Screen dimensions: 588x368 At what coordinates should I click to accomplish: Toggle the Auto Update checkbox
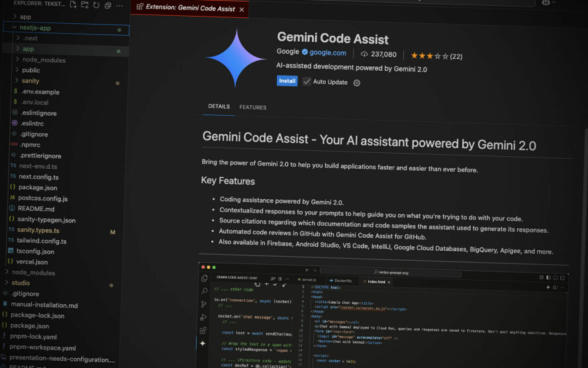pos(307,81)
